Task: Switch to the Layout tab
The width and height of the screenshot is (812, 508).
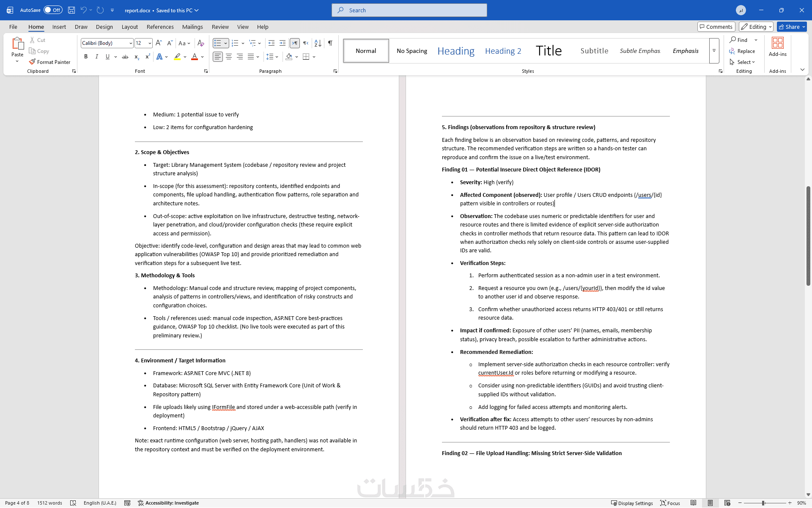Action: [129, 27]
